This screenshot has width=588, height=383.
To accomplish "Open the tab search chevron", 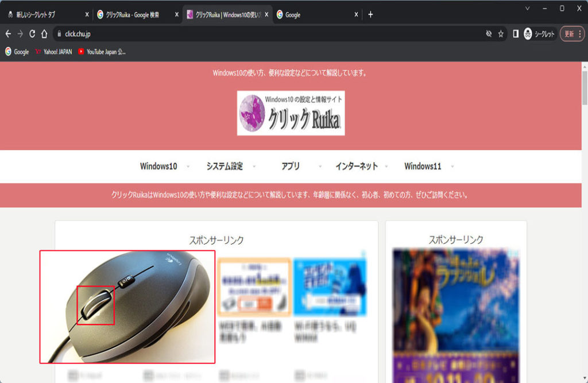I will pyautogui.click(x=527, y=8).
